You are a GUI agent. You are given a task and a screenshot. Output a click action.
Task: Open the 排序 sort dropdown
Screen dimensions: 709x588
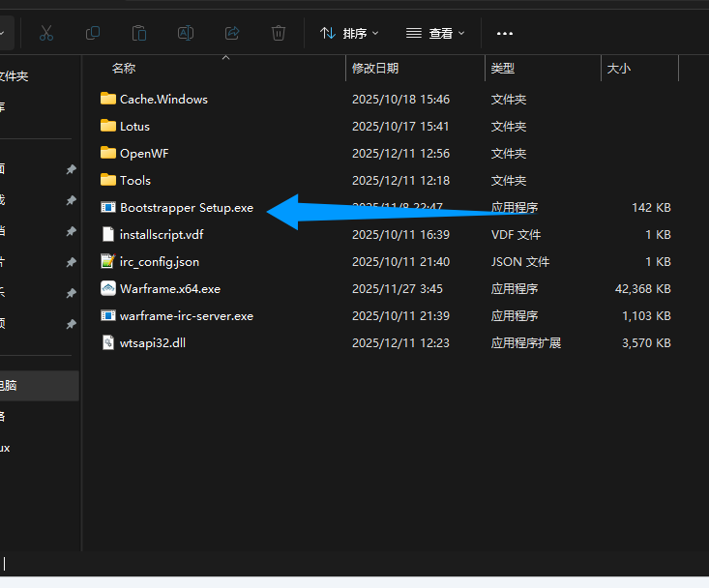coord(349,33)
